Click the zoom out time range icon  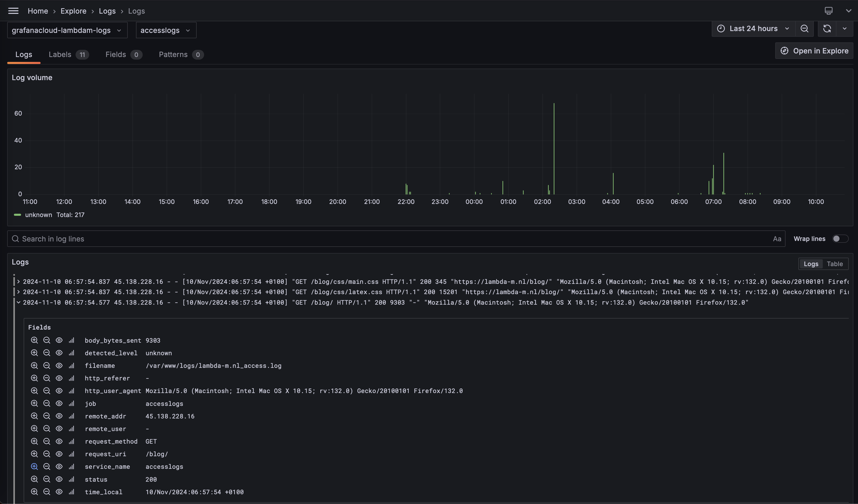click(804, 29)
